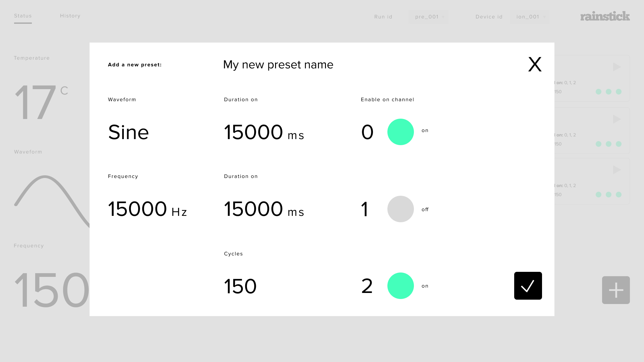Image resolution: width=644 pixels, height=362 pixels.
Task: Click the Frequency label in the dialog
Action: click(123, 176)
